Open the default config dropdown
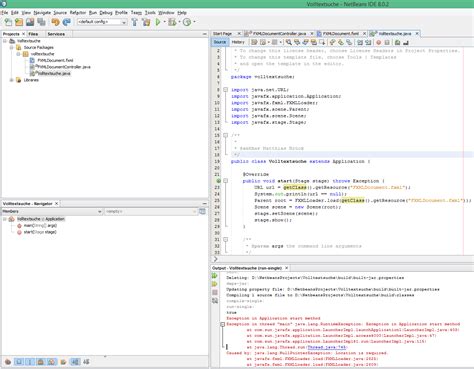This screenshot has height=369, width=474. point(102,22)
